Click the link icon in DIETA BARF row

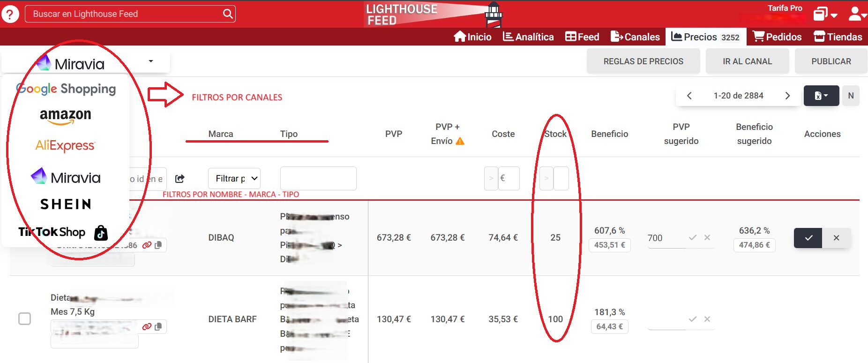tap(147, 326)
